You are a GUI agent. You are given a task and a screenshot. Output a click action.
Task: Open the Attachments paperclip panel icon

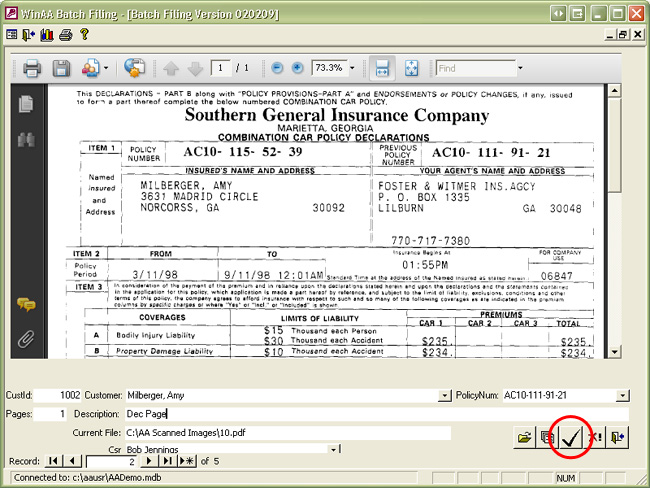[26, 339]
